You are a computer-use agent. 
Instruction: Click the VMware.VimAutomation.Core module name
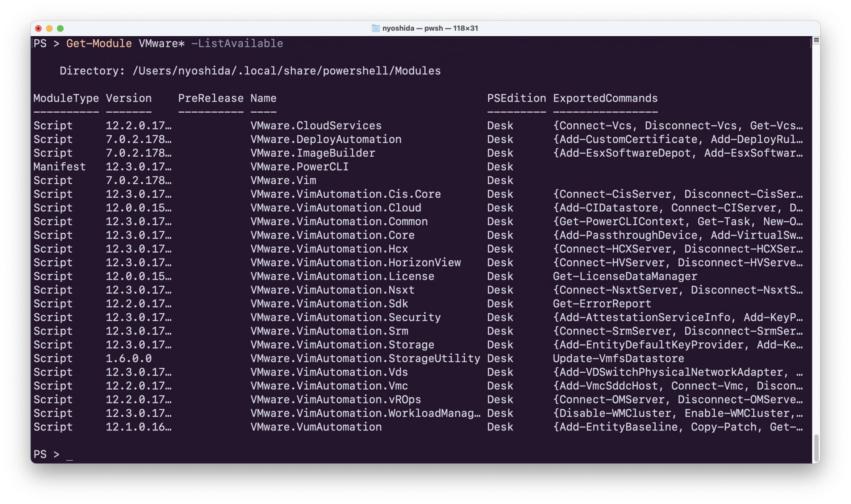pyautogui.click(x=332, y=236)
